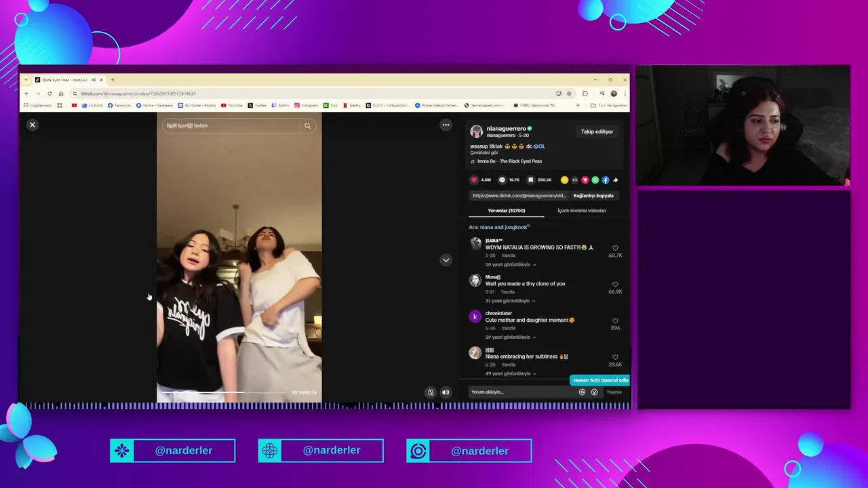Open more share options arrow
Image resolution: width=868 pixels, height=488 pixels.
click(x=615, y=180)
